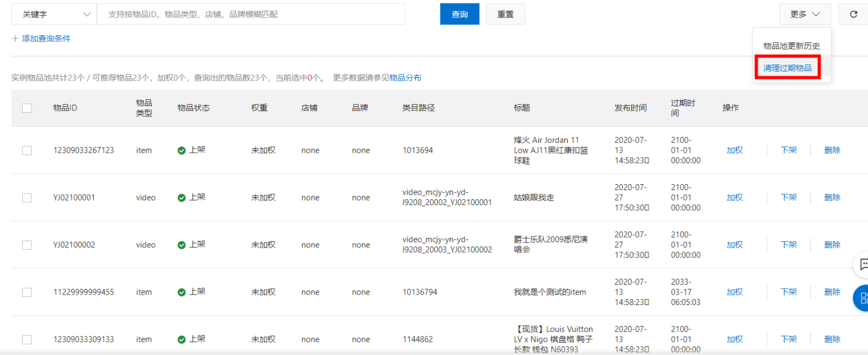Open the 物品分布 link
Viewport: 868px width, 355px height.
pos(405,78)
